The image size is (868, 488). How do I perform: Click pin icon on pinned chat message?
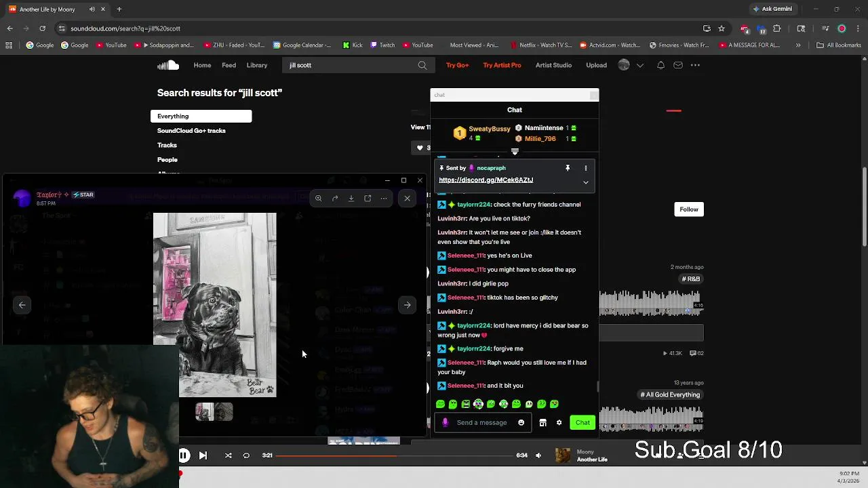pos(568,168)
